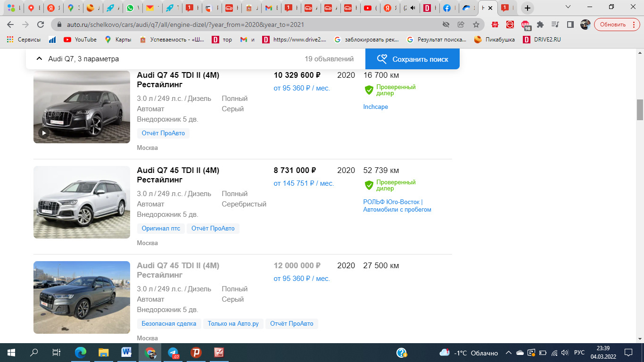The width and height of the screenshot is (644, 362).
Task: Bookmark this page with the star icon
Action: point(476,25)
